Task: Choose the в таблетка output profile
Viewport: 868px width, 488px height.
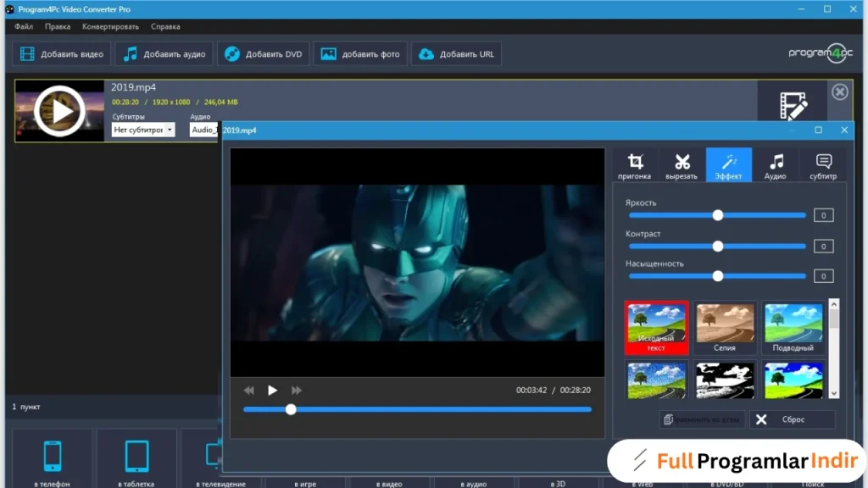Action: (136, 460)
